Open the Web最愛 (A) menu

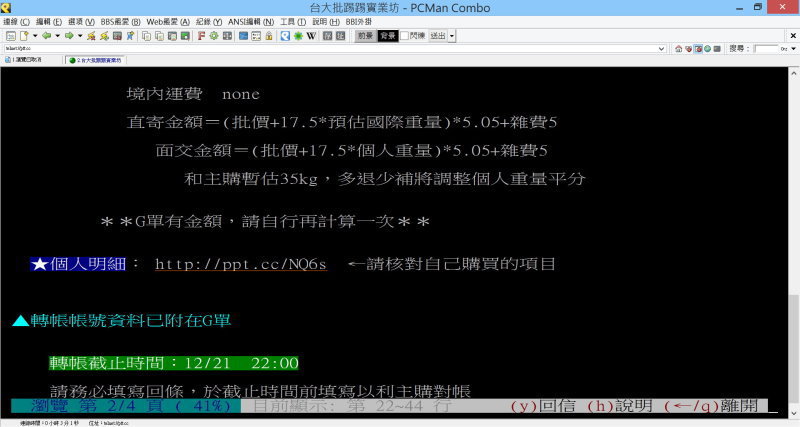168,22
